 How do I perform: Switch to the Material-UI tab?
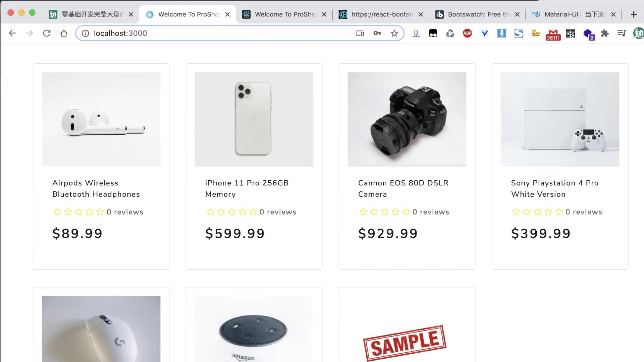coord(574,14)
